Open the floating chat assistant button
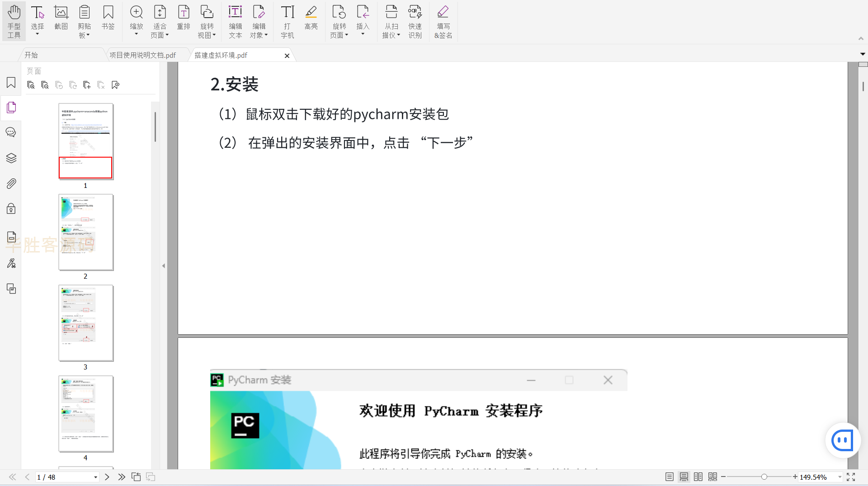The image size is (868, 486). pos(843,440)
